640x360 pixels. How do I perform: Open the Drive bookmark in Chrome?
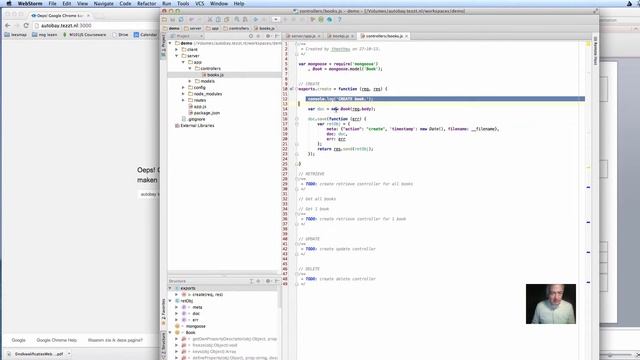coord(120,35)
